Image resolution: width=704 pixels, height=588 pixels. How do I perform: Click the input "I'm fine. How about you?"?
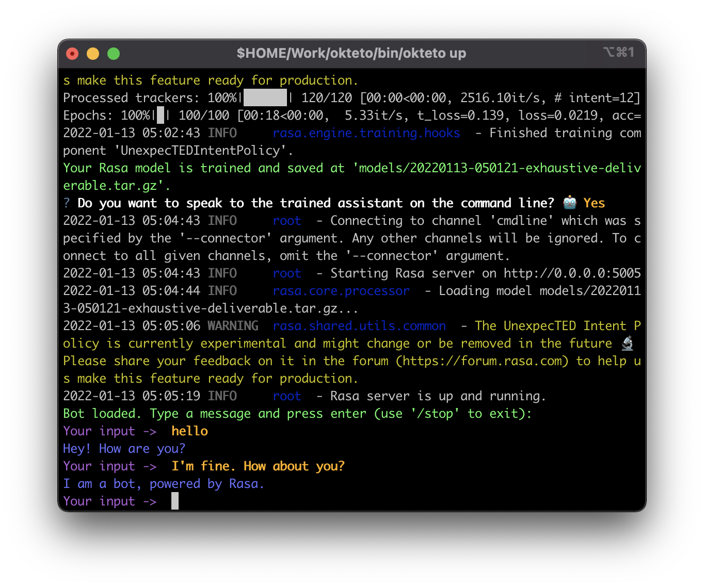point(258,466)
